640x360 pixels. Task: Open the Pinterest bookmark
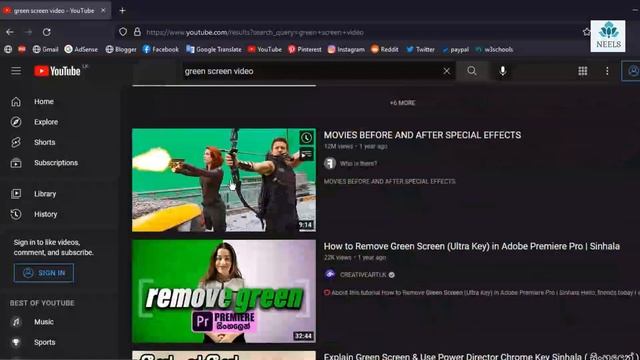(x=304, y=49)
